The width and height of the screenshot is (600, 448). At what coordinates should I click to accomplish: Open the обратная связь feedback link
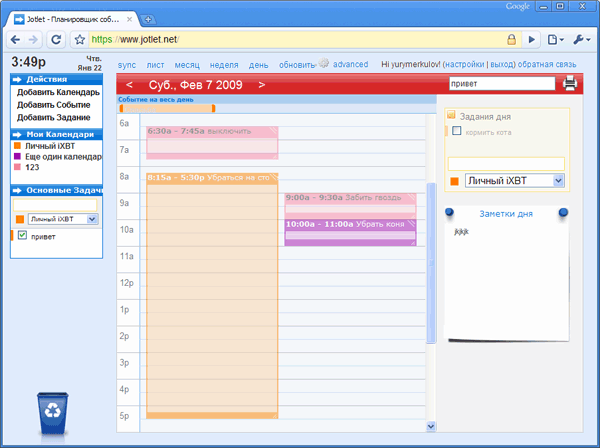[x=547, y=64]
